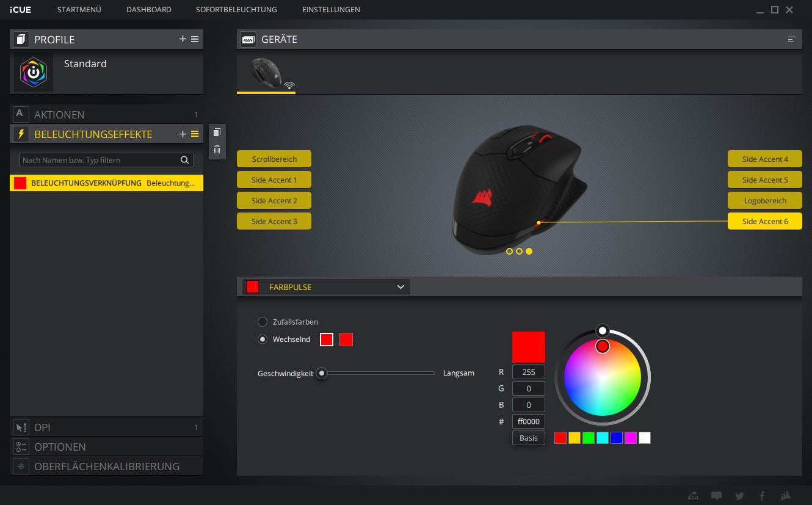Pick second Wechselnd color swatch

(346, 340)
